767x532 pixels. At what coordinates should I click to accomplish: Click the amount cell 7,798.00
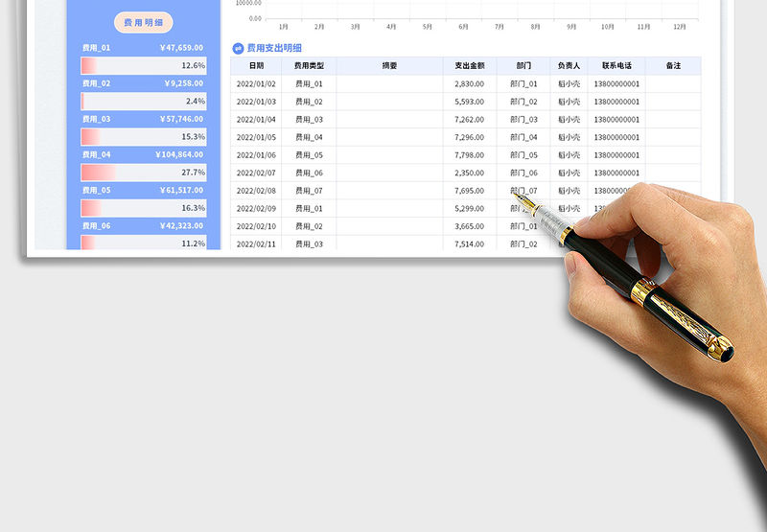point(470,155)
